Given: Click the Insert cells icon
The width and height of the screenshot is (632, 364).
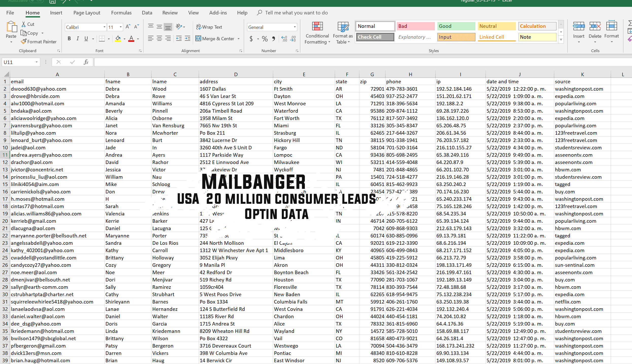Looking at the screenshot, I should (579, 26).
